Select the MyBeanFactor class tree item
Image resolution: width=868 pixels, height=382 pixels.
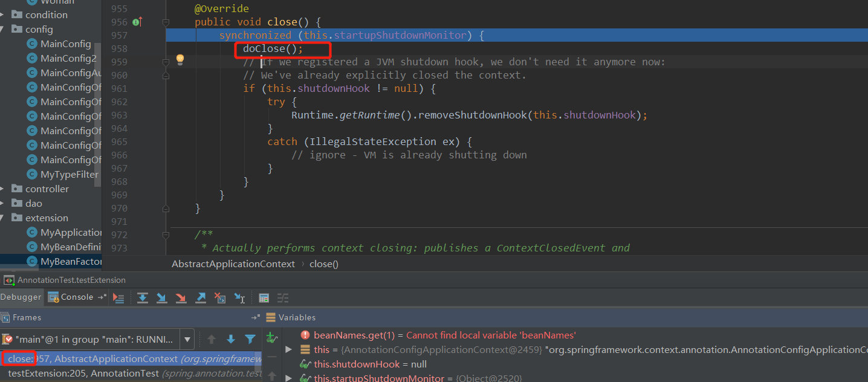click(x=71, y=261)
